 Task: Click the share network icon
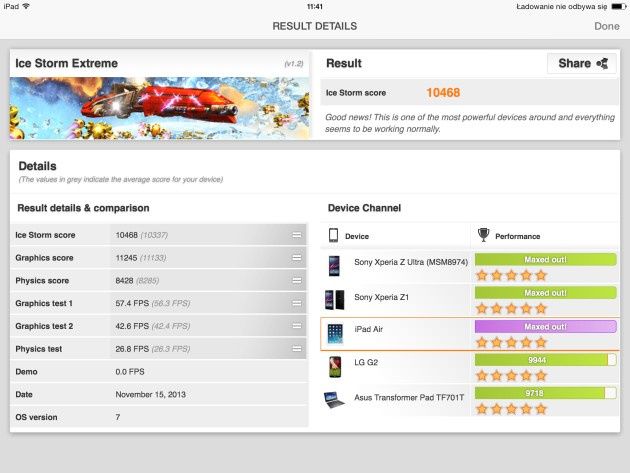coord(602,63)
